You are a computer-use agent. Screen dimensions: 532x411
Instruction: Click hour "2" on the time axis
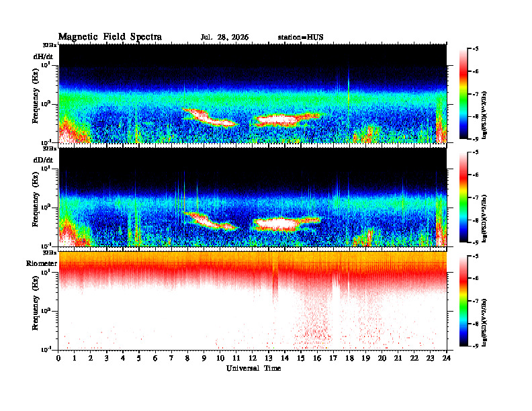(x=91, y=359)
